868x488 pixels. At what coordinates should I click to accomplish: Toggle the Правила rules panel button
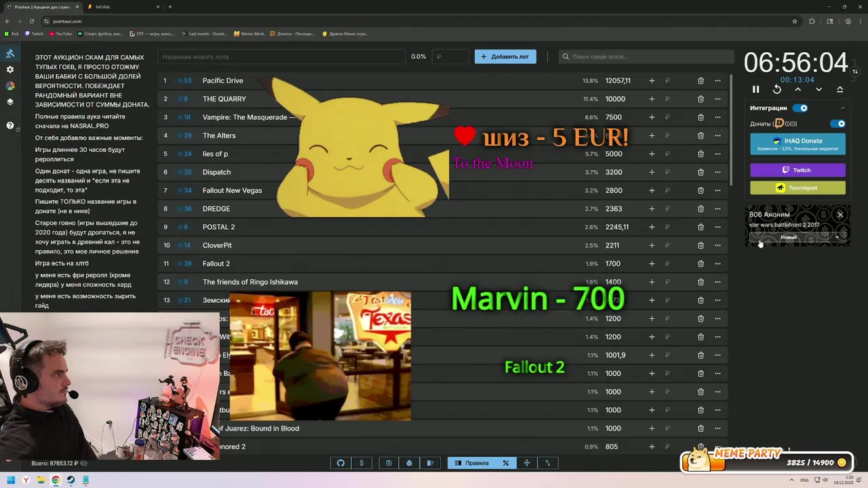[x=471, y=463]
